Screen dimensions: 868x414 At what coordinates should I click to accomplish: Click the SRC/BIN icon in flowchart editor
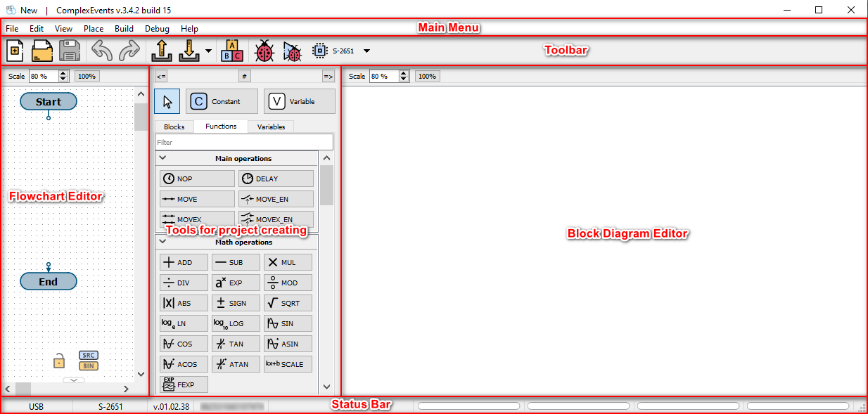click(89, 361)
